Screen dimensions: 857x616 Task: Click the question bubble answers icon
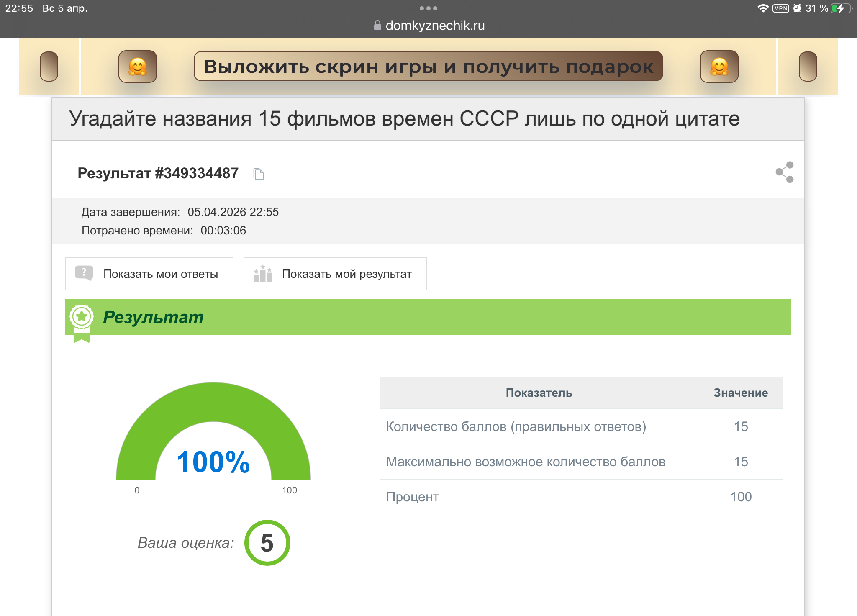[x=84, y=273]
